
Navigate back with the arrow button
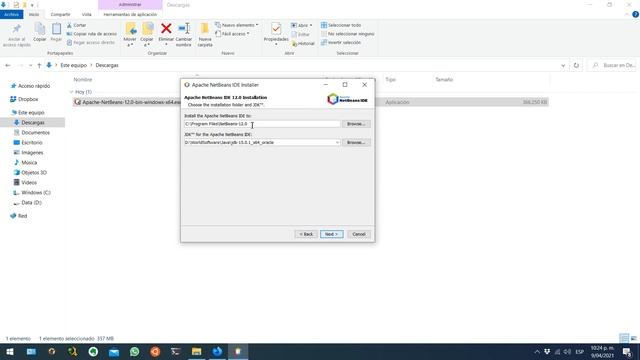coord(8,65)
